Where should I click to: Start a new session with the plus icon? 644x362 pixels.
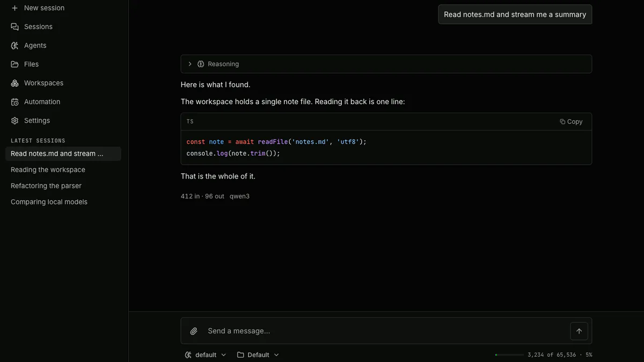point(14,8)
